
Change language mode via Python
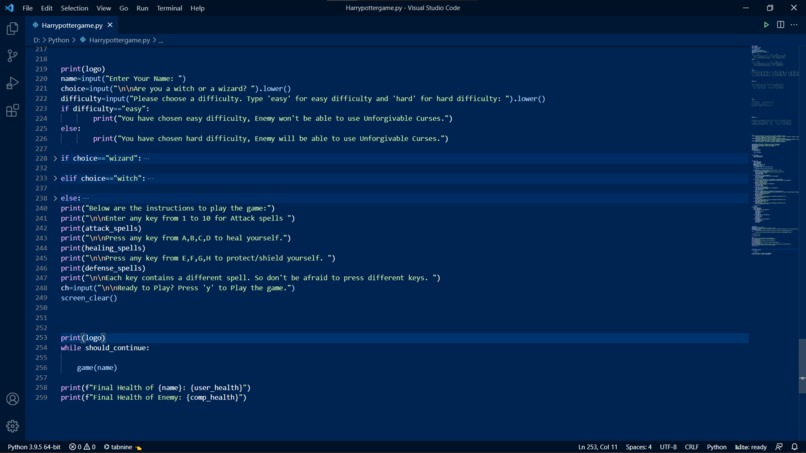[x=717, y=447]
